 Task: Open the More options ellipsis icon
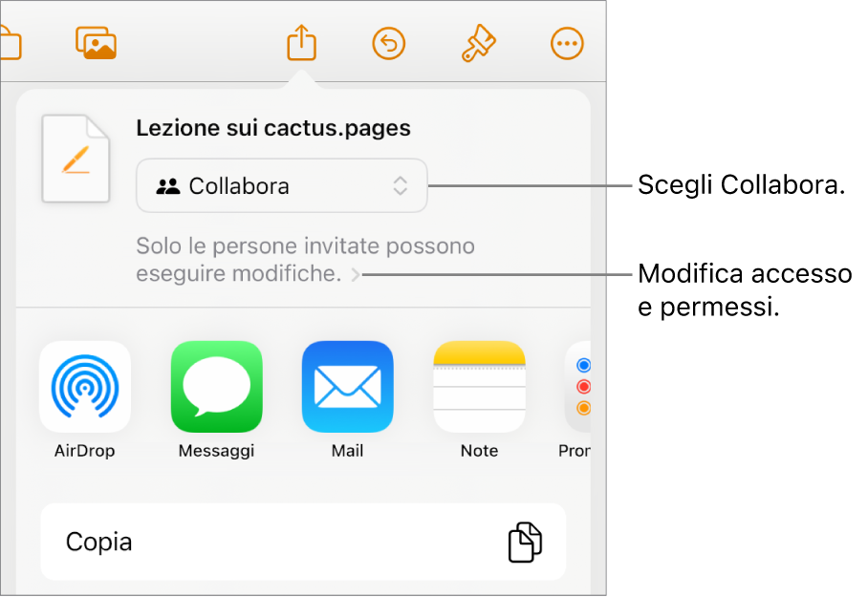(567, 43)
